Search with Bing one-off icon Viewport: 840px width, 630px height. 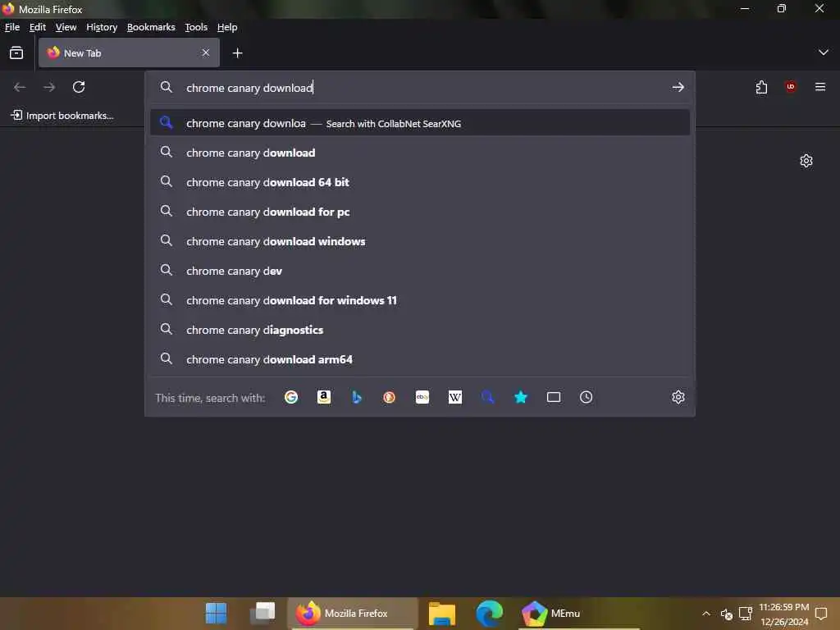pyautogui.click(x=357, y=397)
